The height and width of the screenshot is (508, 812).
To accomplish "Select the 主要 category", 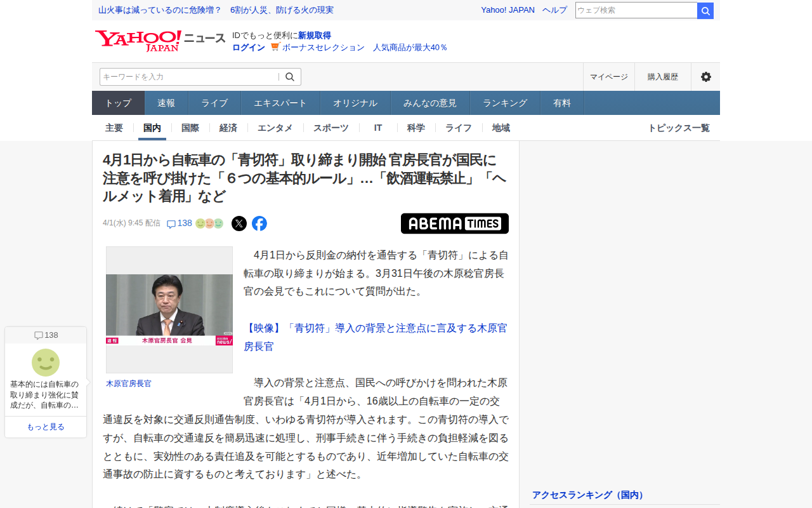I will pos(114,128).
